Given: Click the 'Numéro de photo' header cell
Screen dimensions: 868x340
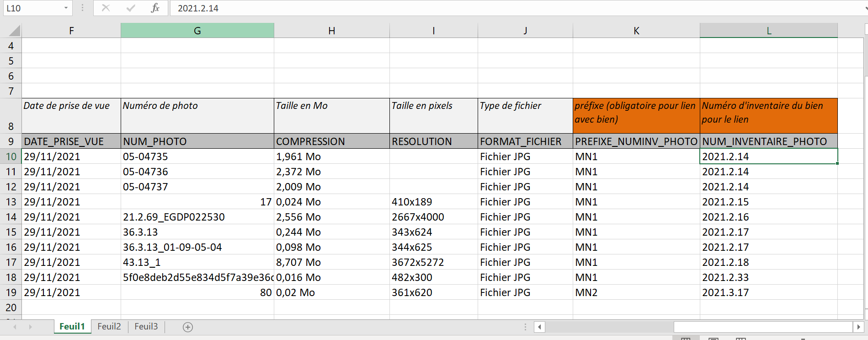Looking at the screenshot, I should tap(197, 116).
